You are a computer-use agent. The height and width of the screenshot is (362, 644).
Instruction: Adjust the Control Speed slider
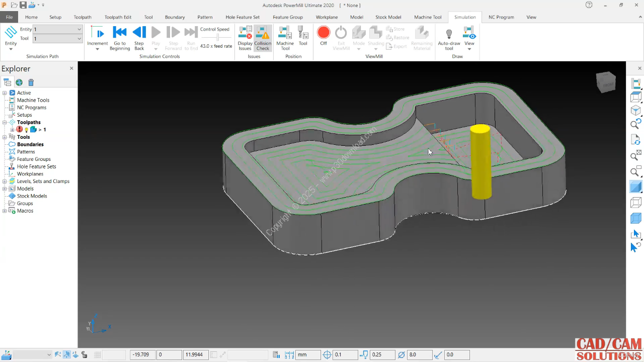pyautogui.click(x=217, y=37)
